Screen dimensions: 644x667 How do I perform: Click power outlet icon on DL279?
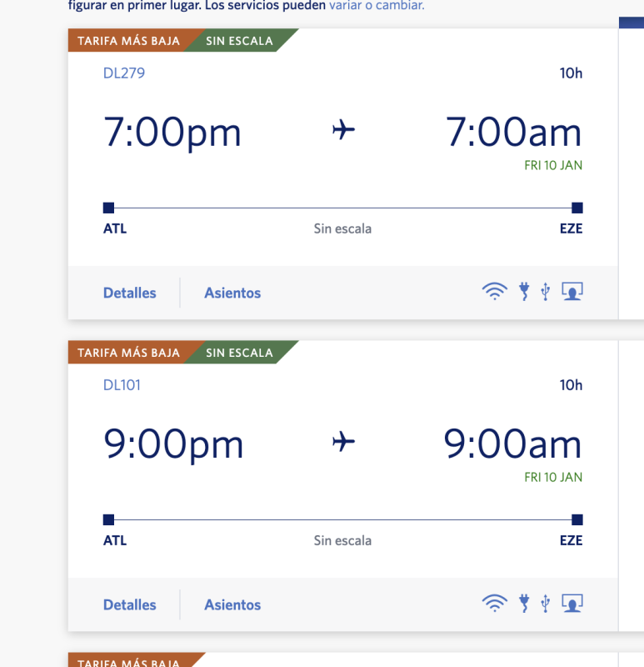click(x=524, y=292)
